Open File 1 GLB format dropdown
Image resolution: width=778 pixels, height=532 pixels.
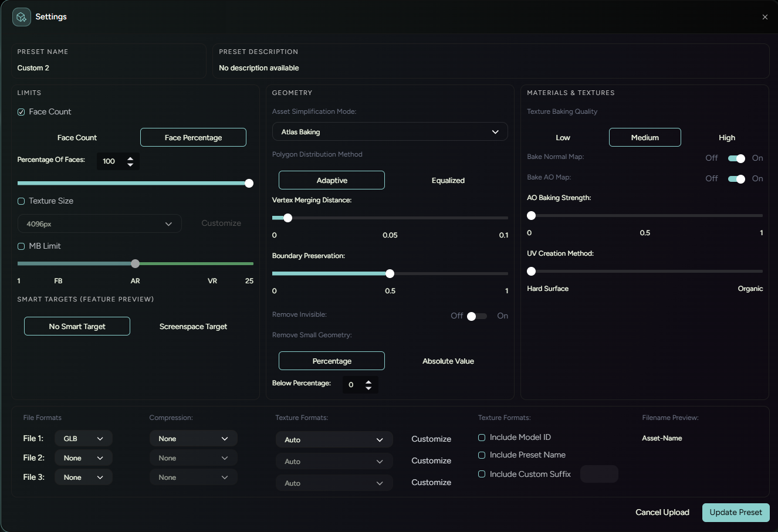[x=83, y=439]
